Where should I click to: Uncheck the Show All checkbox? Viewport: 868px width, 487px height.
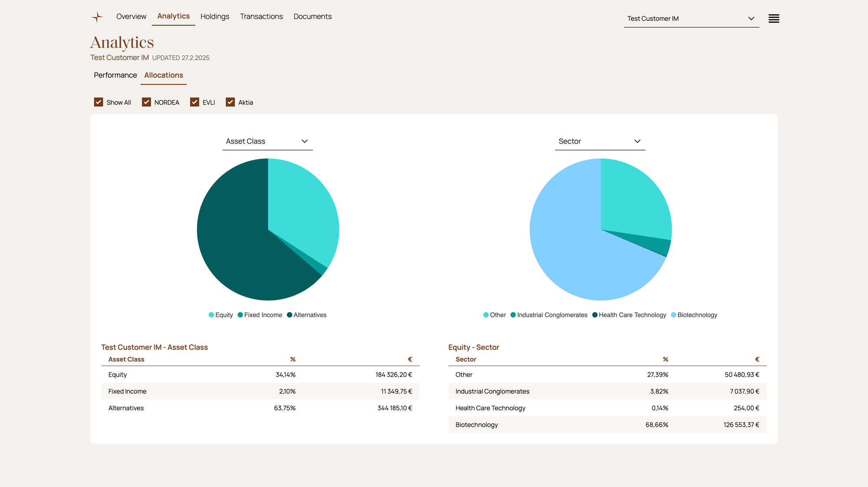(99, 101)
